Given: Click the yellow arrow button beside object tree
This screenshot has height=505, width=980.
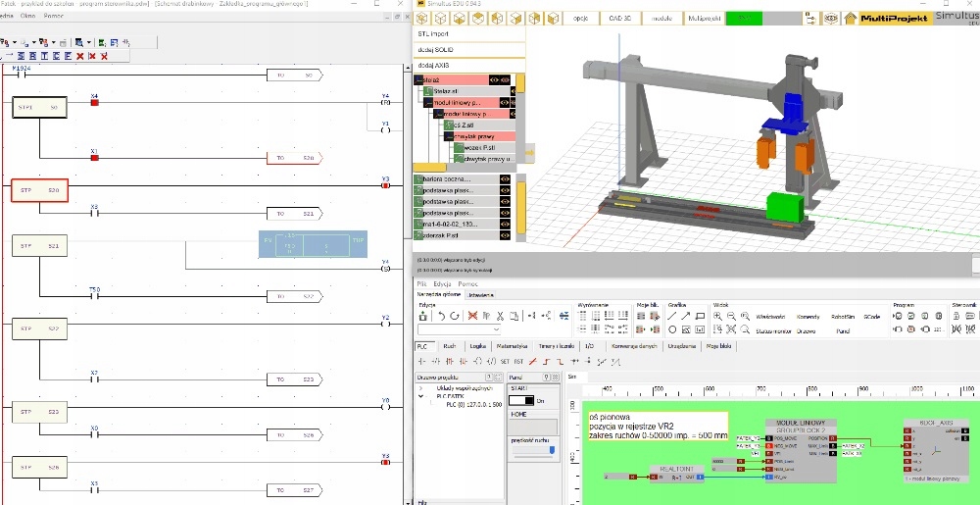Looking at the screenshot, I should point(530,152).
